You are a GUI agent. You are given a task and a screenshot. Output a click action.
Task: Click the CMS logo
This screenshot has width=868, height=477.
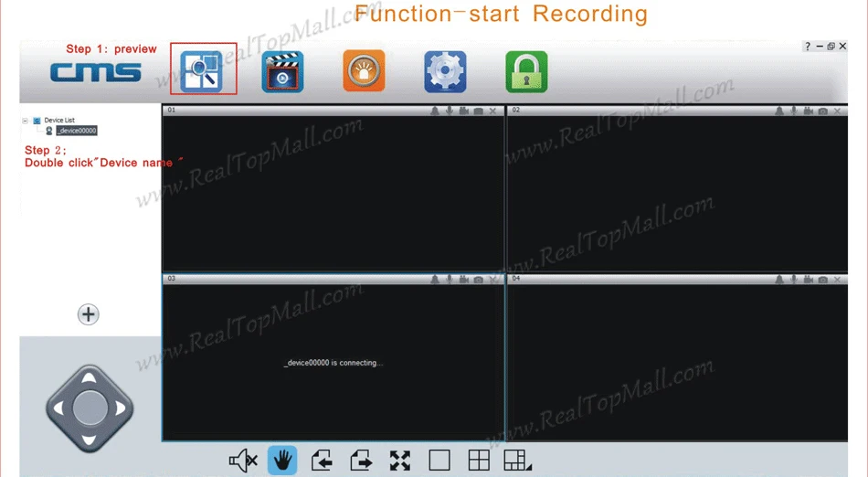pyautogui.click(x=96, y=72)
